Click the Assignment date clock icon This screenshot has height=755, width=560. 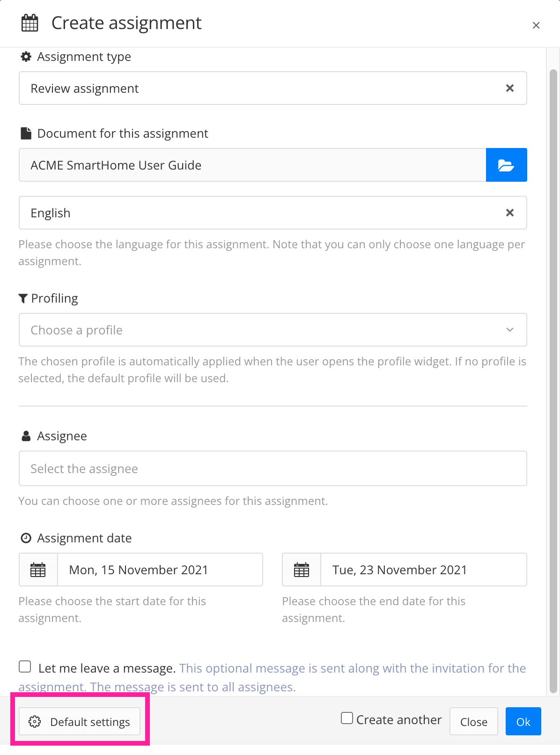coord(26,538)
